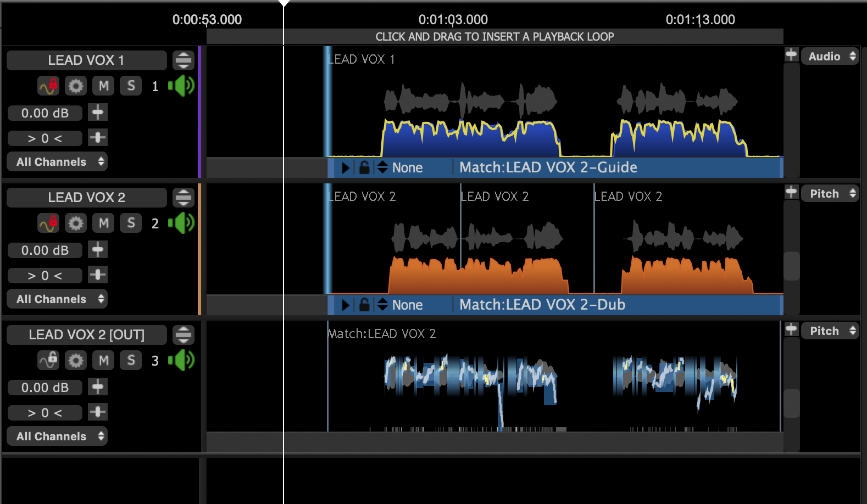The width and height of the screenshot is (867, 504).
Task: Click the LEAD VOX 2 vertical scrollbar handle
Action: [791, 266]
